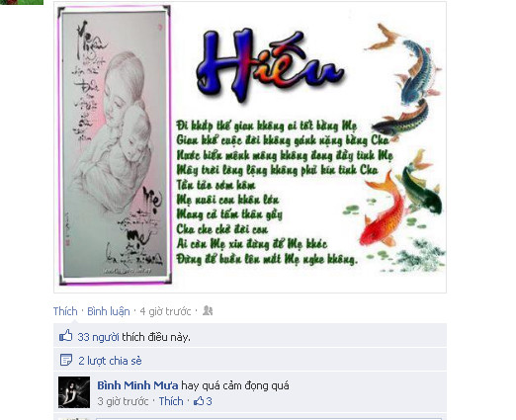Click the red koi fish in the photo
The height and width of the screenshot is (420, 516).
coord(384,212)
